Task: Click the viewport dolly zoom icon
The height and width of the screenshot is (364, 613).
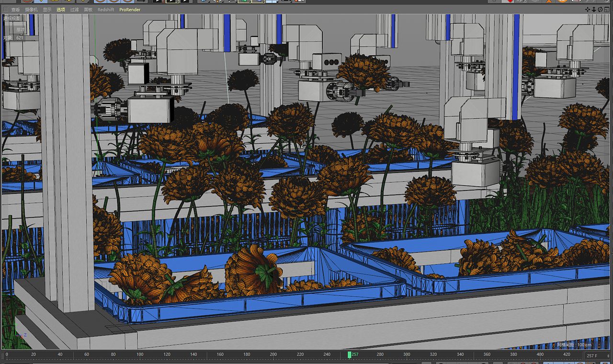Action: [x=594, y=9]
